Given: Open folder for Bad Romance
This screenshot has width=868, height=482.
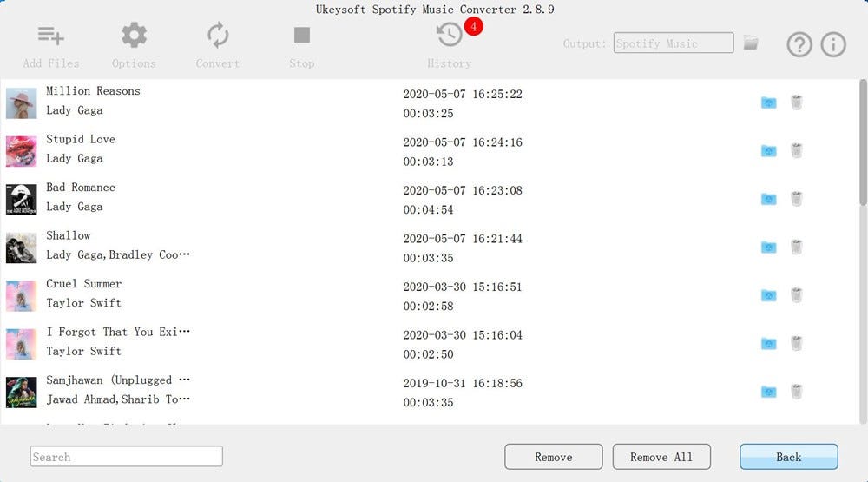Looking at the screenshot, I should click(x=768, y=199).
